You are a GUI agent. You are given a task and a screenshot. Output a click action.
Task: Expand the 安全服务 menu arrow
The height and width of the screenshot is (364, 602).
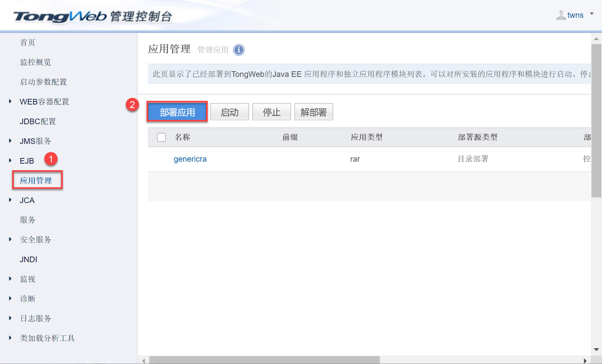(x=10, y=239)
